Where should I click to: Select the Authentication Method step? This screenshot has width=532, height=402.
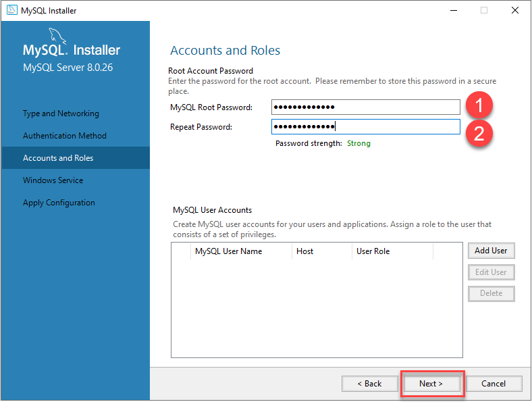(x=65, y=136)
